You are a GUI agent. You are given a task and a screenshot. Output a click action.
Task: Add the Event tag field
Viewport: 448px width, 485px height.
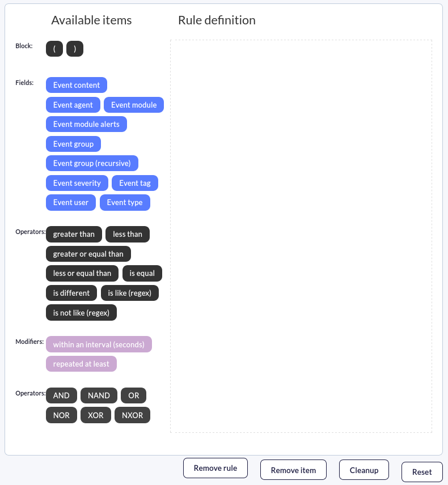pyautogui.click(x=135, y=183)
